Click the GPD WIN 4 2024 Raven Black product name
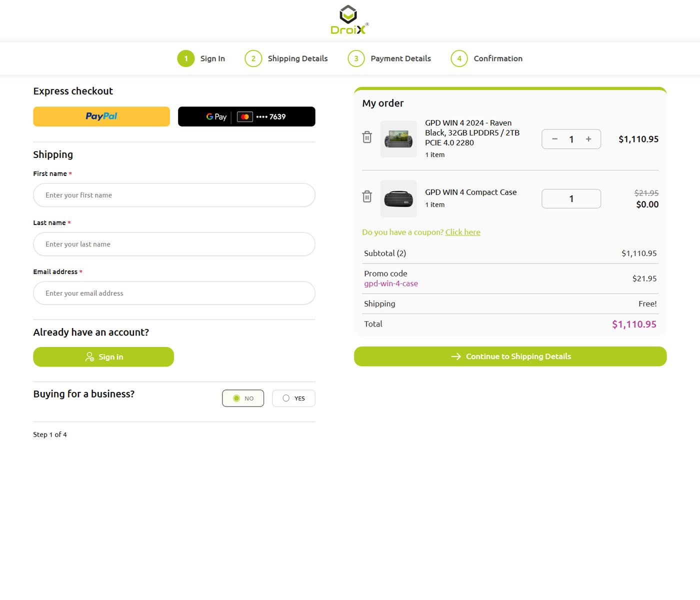The height and width of the screenshot is (600, 700). (472, 132)
